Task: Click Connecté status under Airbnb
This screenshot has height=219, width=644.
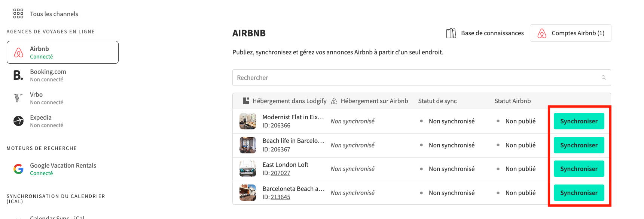Action: pos(41,57)
